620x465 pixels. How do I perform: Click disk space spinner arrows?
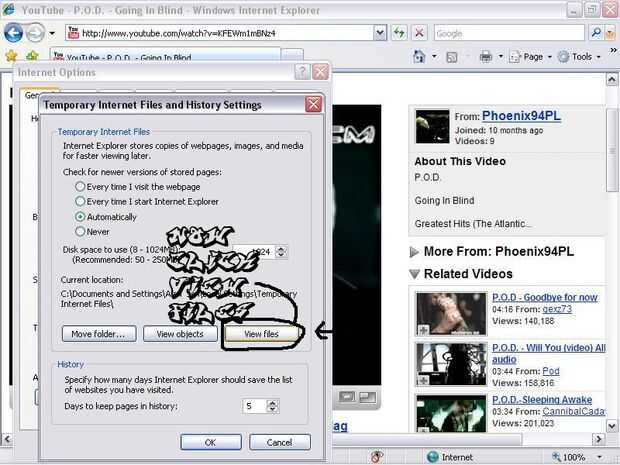click(281, 251)
